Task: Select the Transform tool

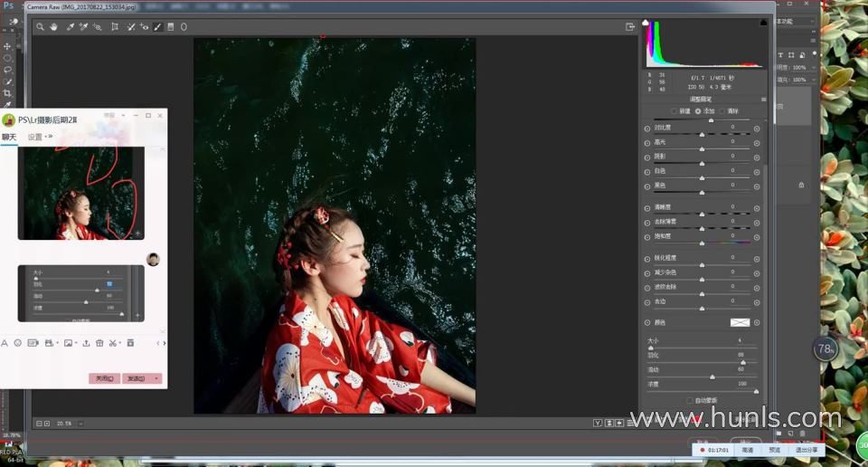Action: click(x=115, y=26)
